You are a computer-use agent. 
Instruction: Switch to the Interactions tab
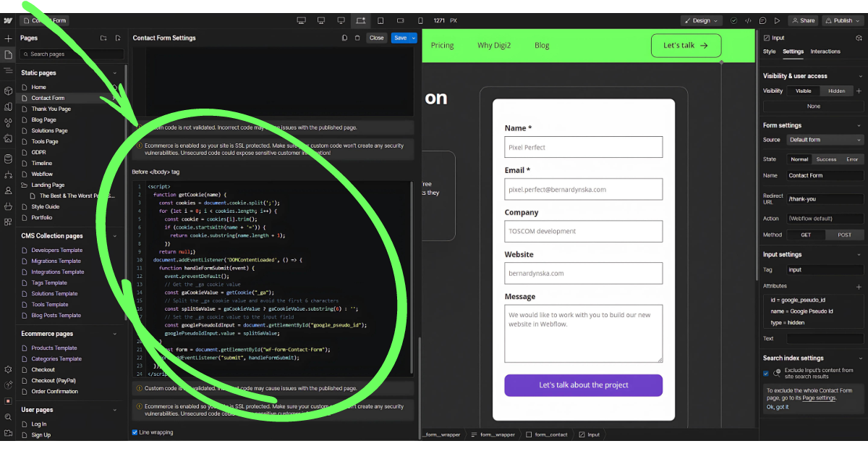pyautogui.click(x=825, y=51)
